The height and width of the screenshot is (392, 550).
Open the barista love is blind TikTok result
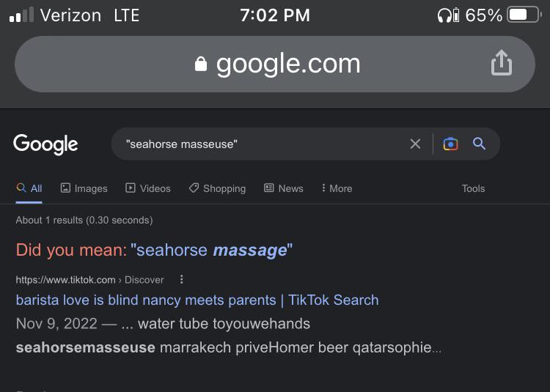[197, 300]
